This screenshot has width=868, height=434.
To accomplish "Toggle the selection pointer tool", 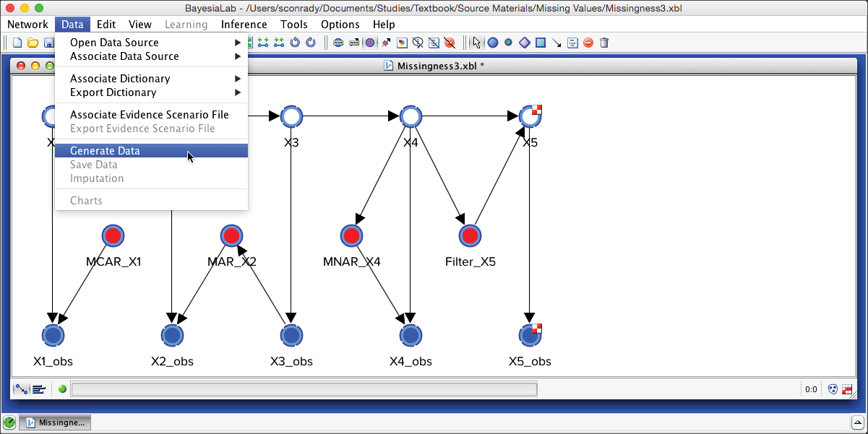I will click(x=476, y=43).
